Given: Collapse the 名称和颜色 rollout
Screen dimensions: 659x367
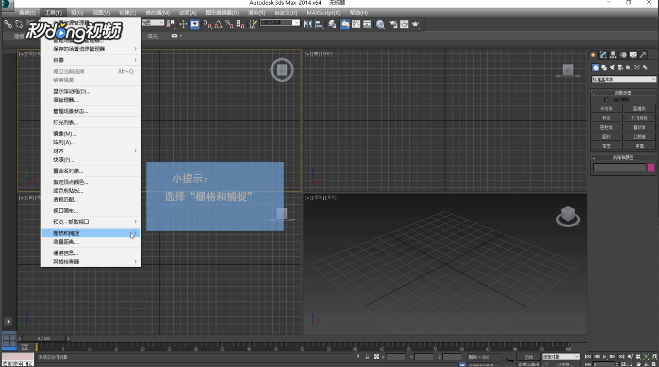Looking at the screenshot, I should point(623,157).
